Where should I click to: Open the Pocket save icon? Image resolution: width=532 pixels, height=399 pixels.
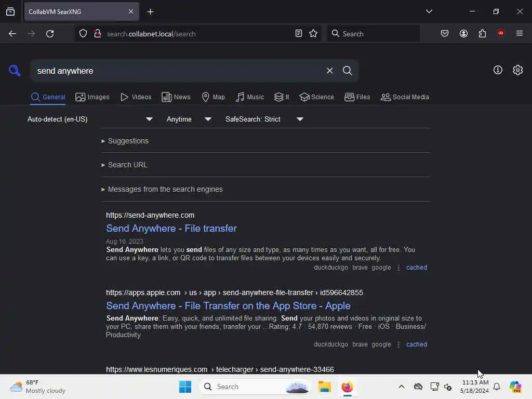pos(445,34)
